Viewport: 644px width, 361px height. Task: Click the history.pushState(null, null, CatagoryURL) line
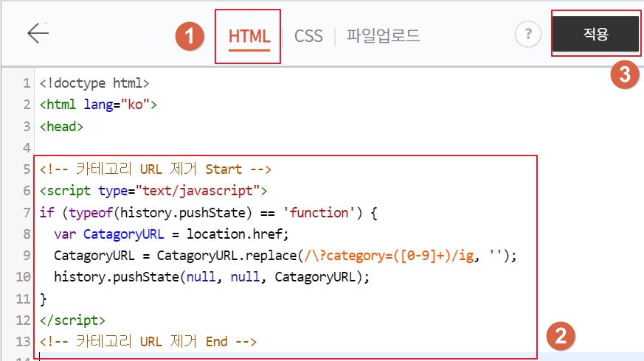coord(212,277)
